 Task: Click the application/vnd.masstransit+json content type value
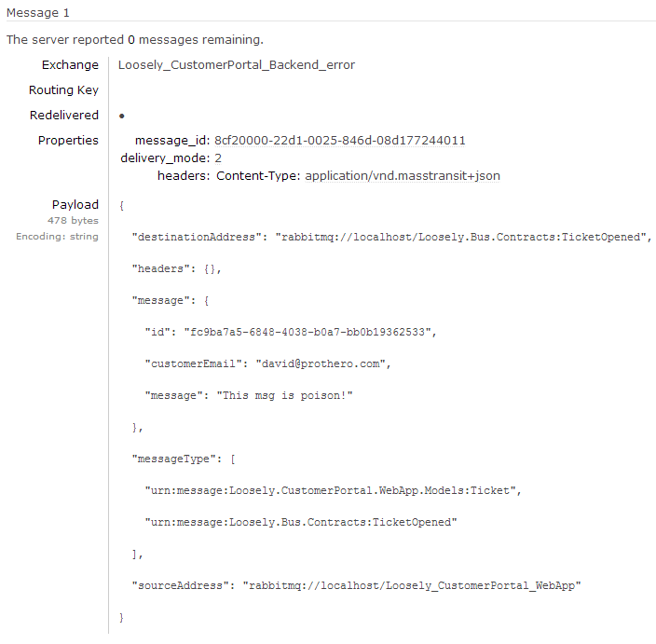(403, 176)
